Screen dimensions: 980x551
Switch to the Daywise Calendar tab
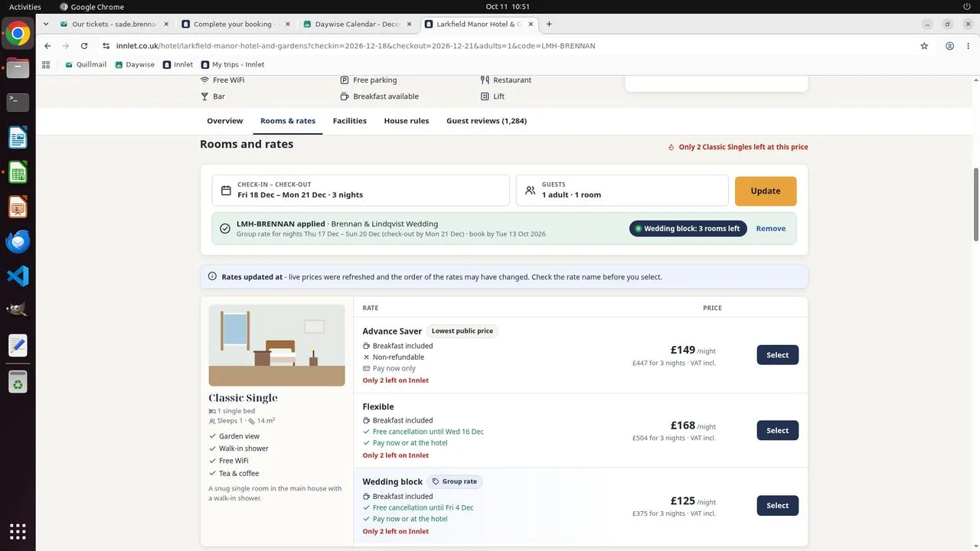358,24
